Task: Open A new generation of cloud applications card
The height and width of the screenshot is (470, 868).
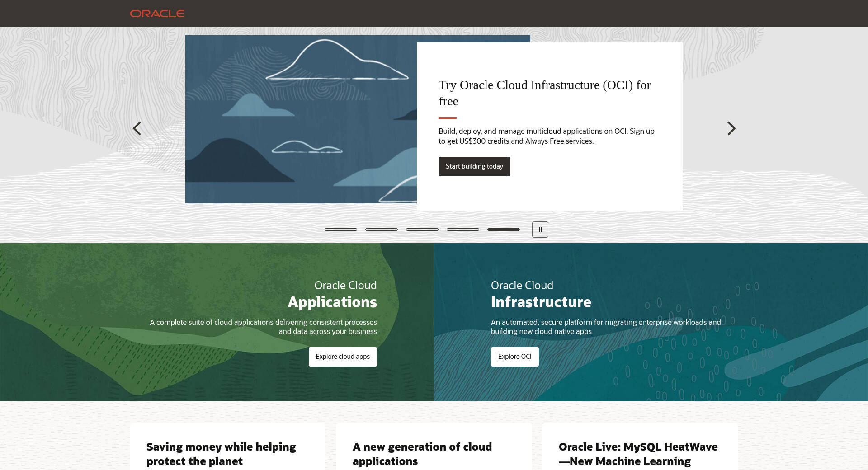Action: (x=422, y=454)
